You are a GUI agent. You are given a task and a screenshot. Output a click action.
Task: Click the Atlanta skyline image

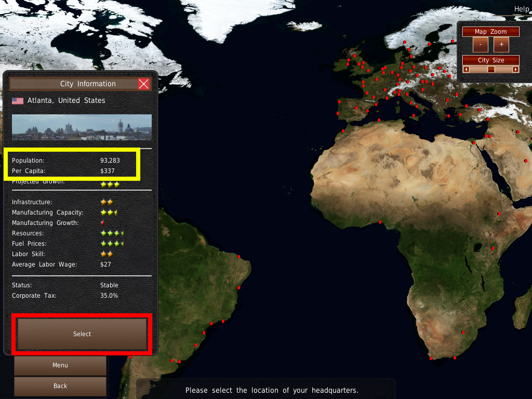point(82,127)
